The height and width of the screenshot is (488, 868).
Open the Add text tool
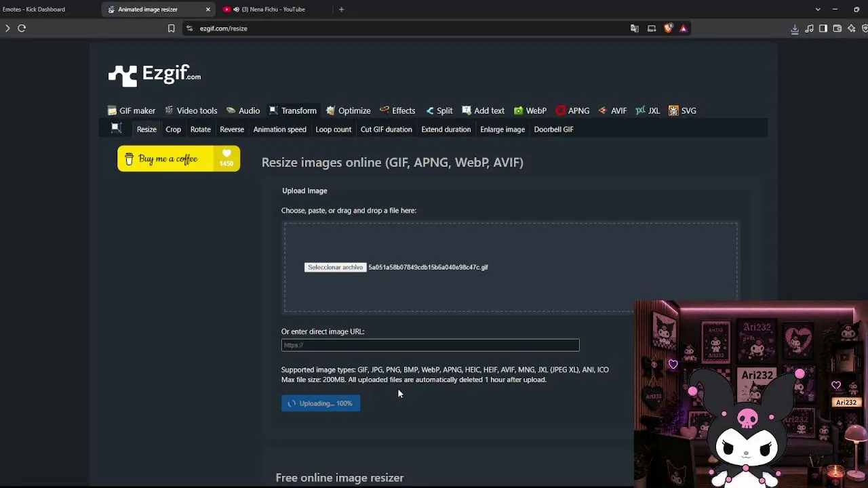coord(483,110)
